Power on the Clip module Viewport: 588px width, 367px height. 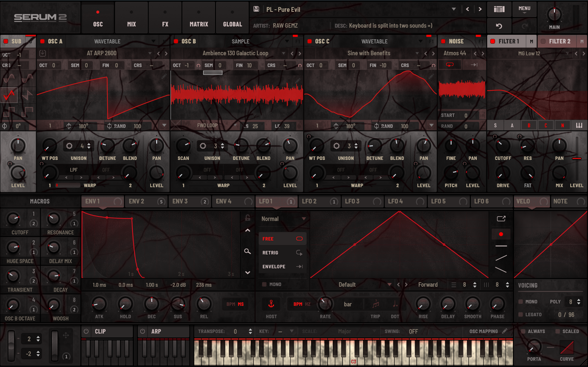[87, 331]
